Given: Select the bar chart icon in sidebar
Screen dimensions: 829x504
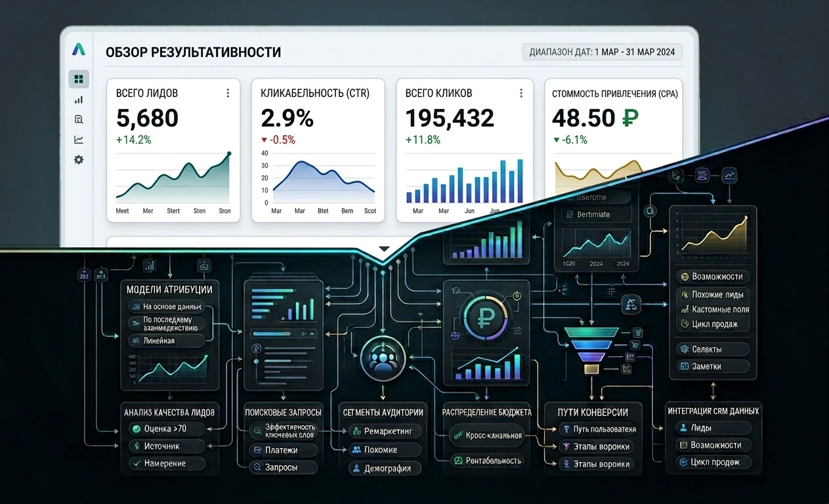Looking at the screenshot, I should pyautogui.click(x=79, y=100).
